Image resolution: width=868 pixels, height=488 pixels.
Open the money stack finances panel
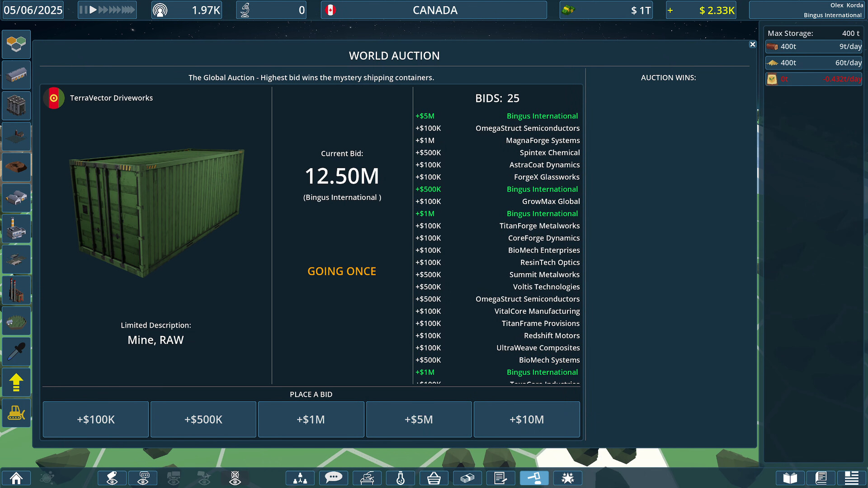pos(467,478)
